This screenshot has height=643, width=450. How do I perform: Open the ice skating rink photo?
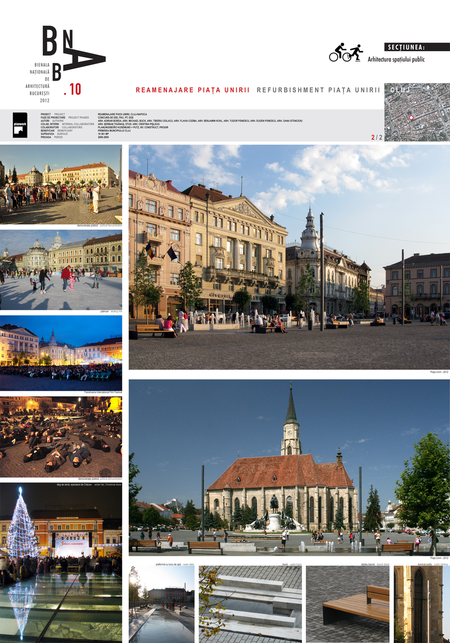[x=61, y=269]
